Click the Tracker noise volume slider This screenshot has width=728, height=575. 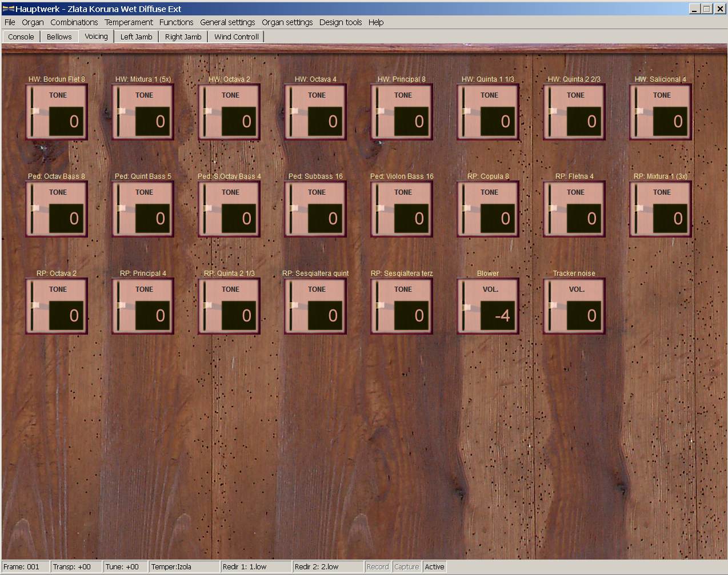[x=552, y=305]
